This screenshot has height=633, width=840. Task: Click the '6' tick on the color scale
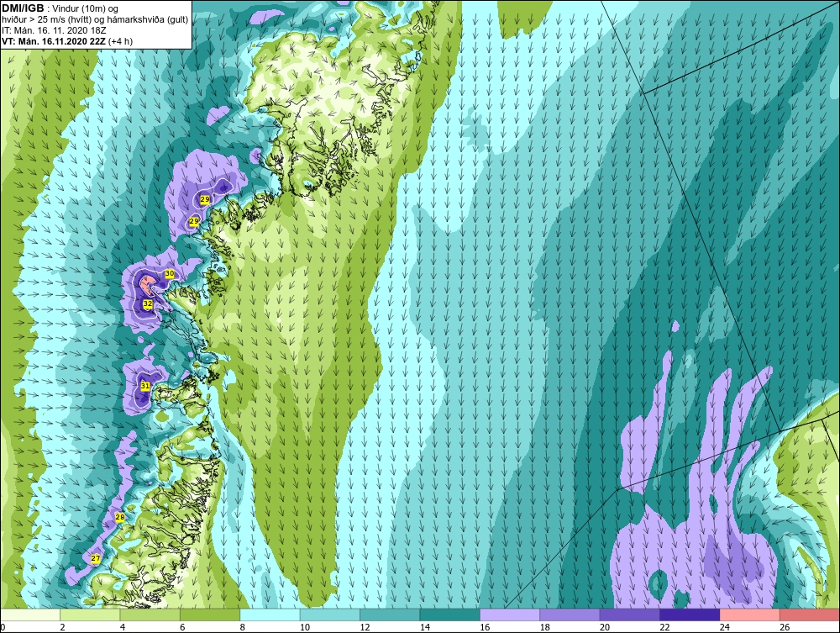point(182,627)
